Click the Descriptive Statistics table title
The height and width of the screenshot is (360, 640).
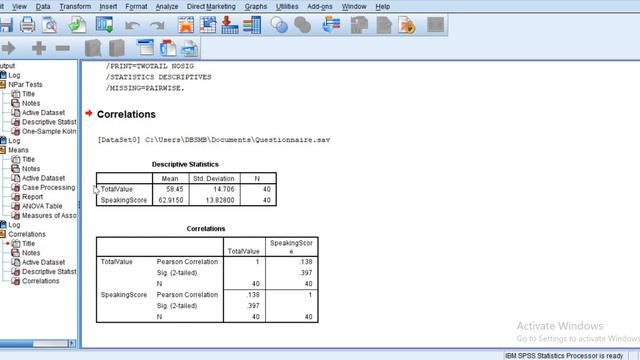[185, 164]
